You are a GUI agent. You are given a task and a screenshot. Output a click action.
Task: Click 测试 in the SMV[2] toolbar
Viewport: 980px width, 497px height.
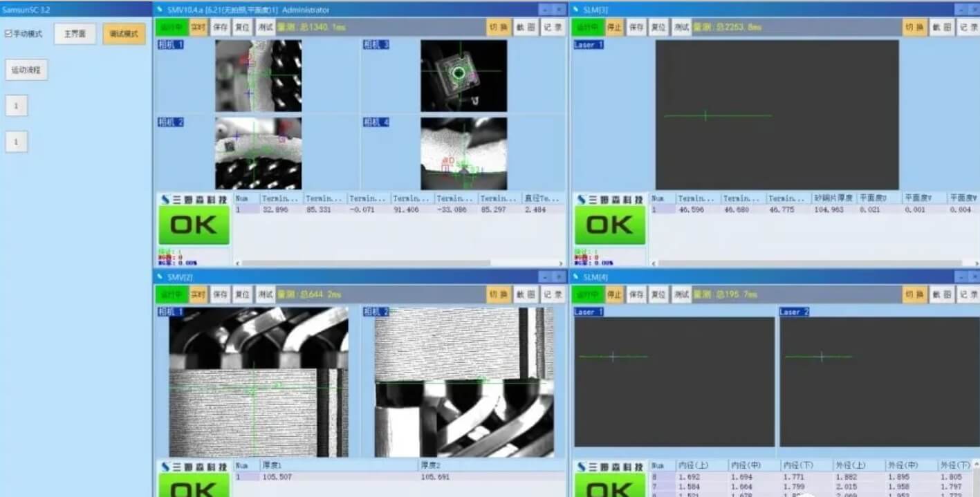(266, 294)
